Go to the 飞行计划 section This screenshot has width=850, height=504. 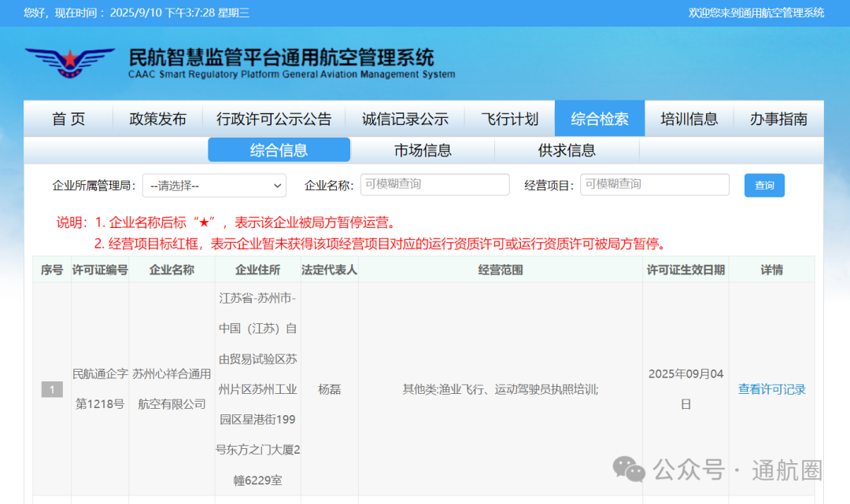point(508,118)
